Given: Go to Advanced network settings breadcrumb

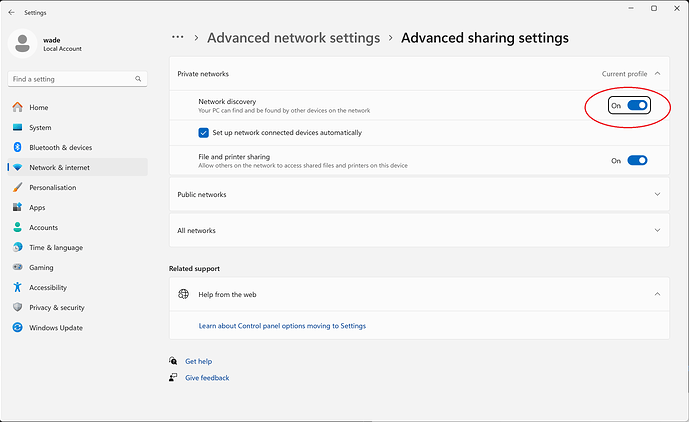Looking at the screenshot, I should [x=293, y=38].
